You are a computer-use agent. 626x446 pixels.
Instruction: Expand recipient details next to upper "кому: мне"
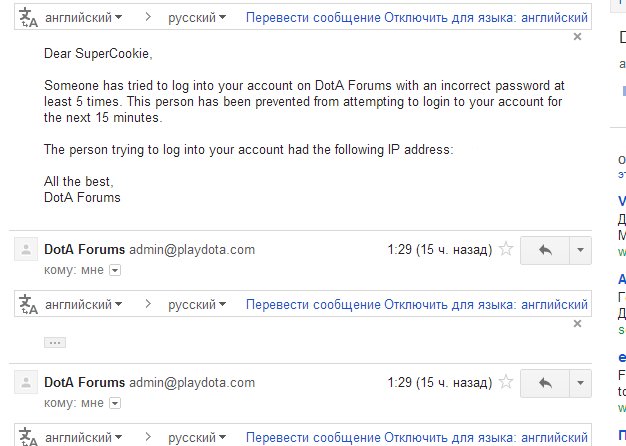click(x=114, y=270)
